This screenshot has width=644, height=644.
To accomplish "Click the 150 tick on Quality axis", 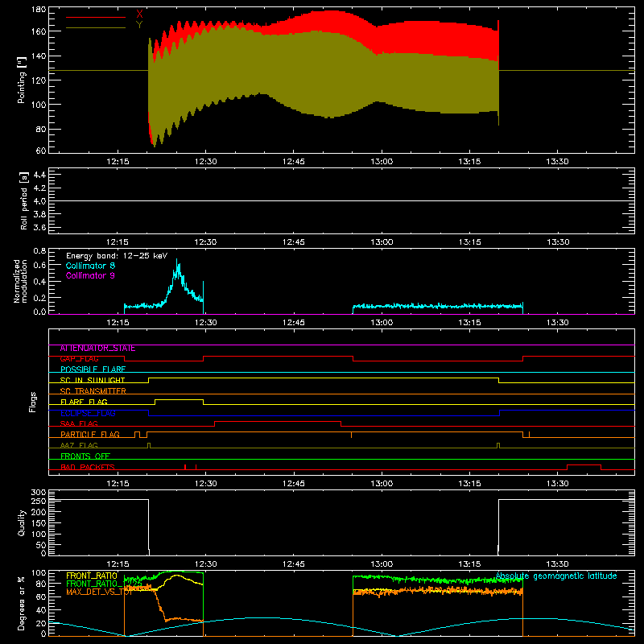I will (x=39, y=523).
